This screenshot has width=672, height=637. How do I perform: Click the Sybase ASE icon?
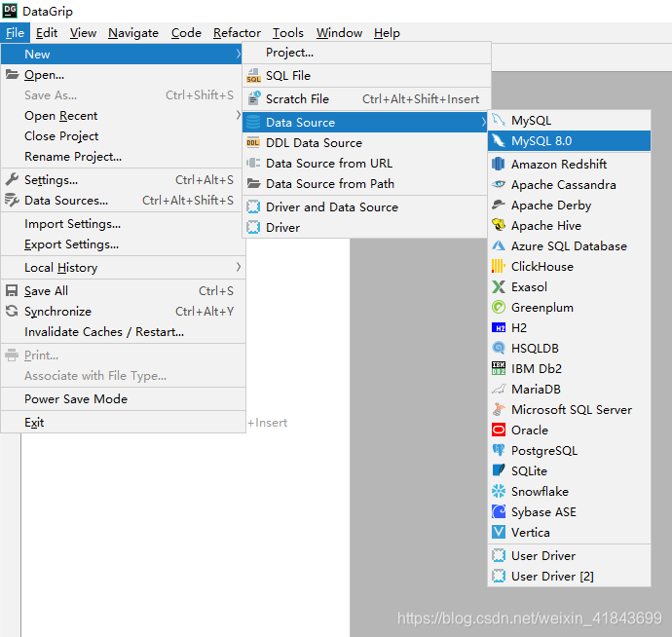[x=498, y=511]
